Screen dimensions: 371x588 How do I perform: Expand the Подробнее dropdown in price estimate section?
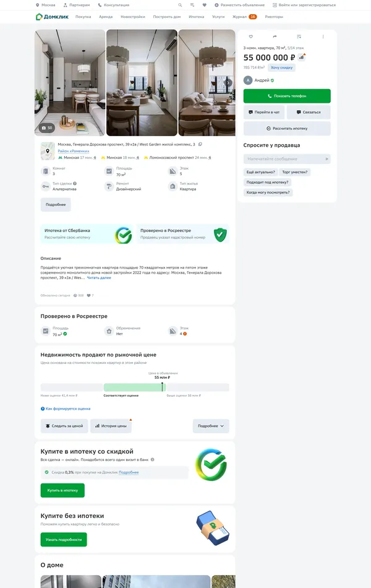click(211, 426)
